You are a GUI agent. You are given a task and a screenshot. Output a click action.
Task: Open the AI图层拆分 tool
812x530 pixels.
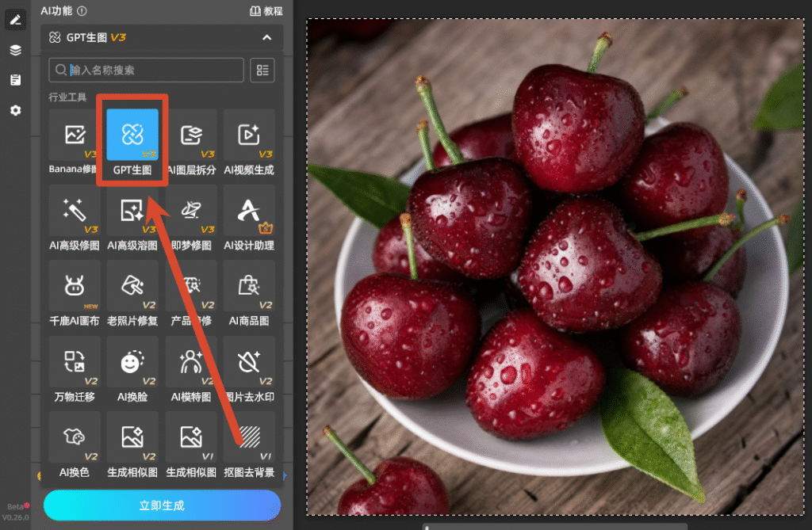pos(191,143)
